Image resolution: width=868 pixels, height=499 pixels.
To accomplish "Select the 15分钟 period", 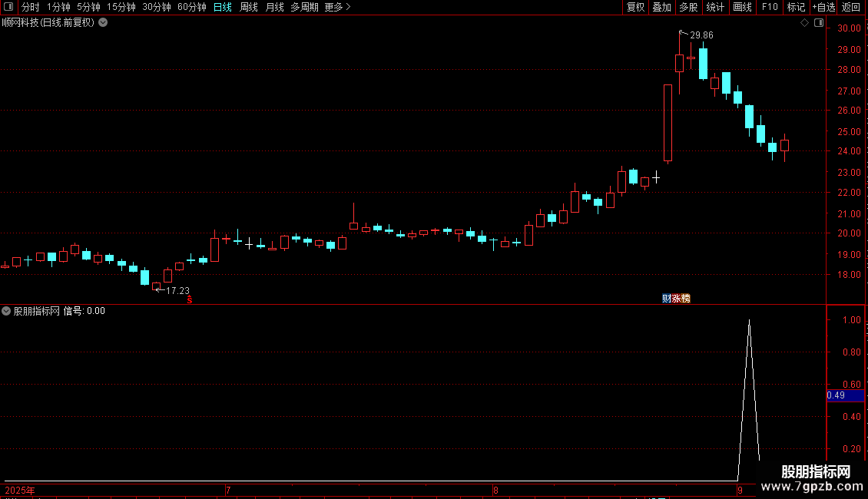I will [121, 7].
